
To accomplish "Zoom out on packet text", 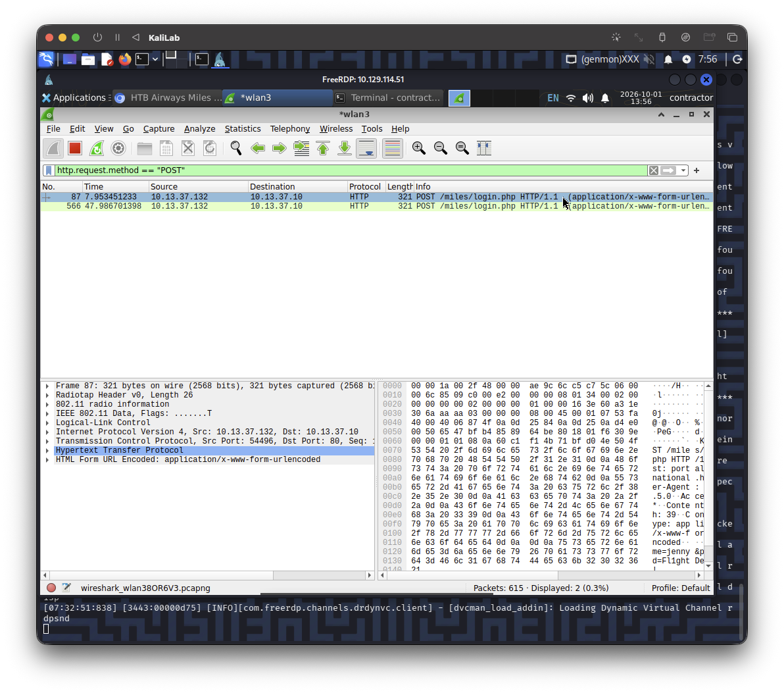I will (x=441, y=148).
